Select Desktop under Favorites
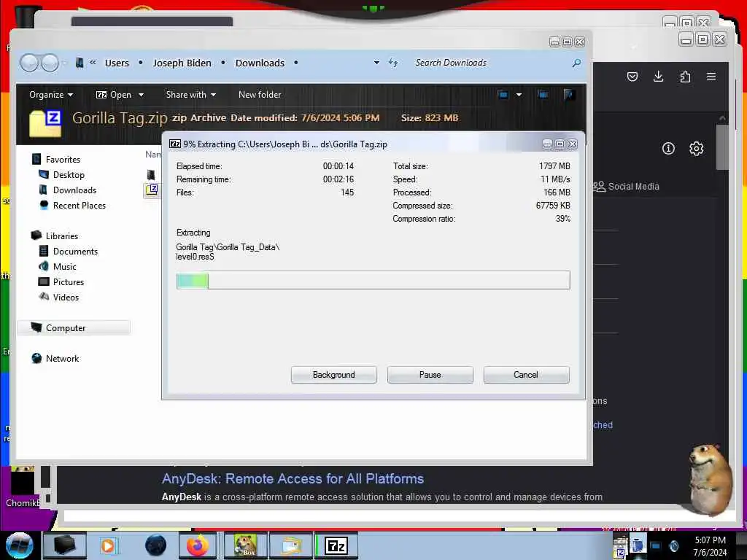Image resolution: width=747 pixels, height=560 pixels. click(x=62, y=175)
